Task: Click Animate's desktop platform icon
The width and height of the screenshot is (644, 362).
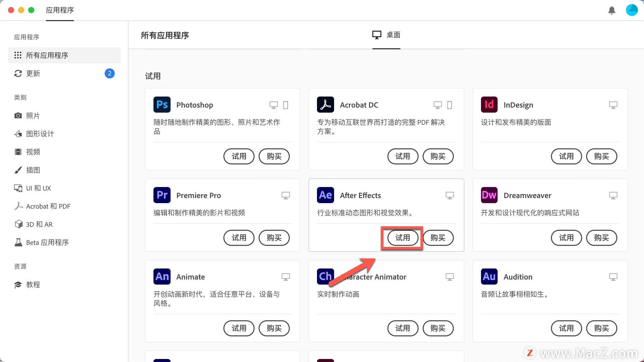Action: point(285,277)
